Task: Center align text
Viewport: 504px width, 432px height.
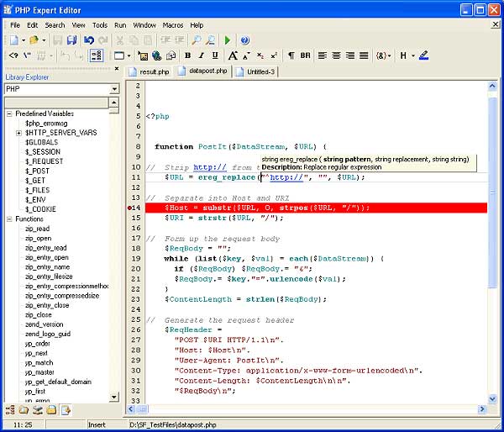Action: click(x=336, y=55)
